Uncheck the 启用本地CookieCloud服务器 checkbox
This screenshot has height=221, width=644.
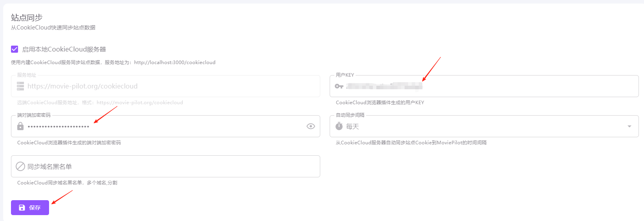(x=15, y=49)
